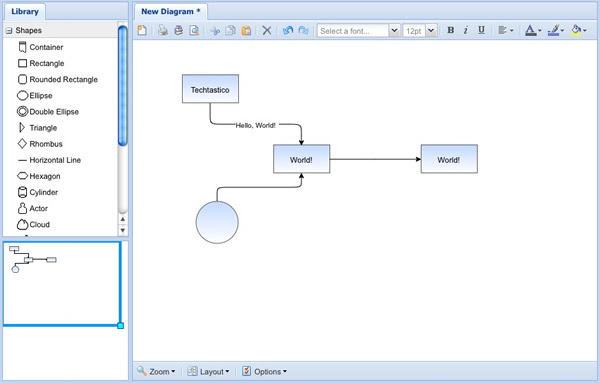This screenshot has width=600, height=383.
Task: Click the library scroll up arrow
Action: coord(123,219)
